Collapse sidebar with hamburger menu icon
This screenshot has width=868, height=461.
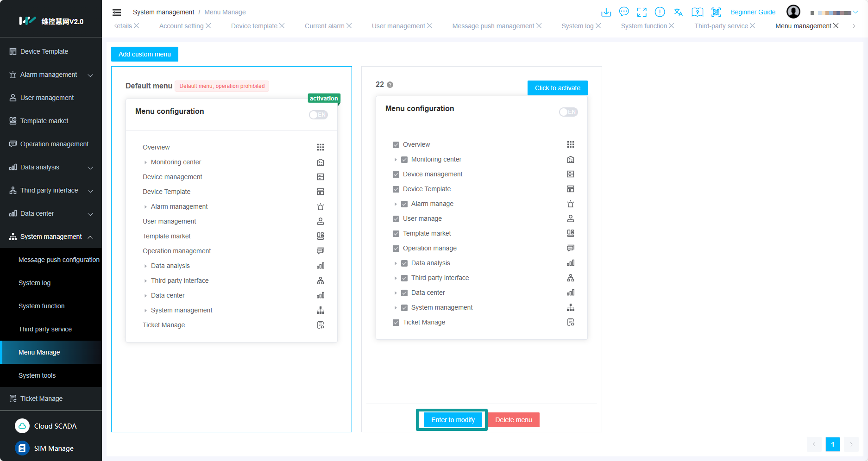117,12
